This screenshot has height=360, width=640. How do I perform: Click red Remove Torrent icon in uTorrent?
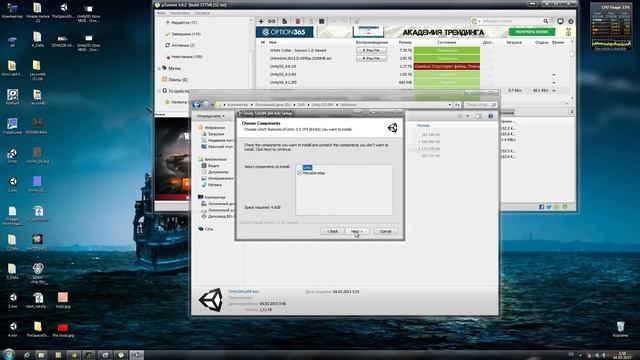[298, 21]
